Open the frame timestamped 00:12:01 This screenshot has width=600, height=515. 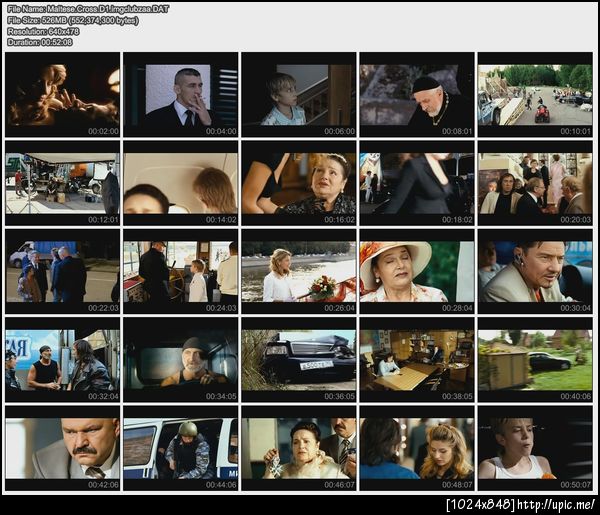62,183
